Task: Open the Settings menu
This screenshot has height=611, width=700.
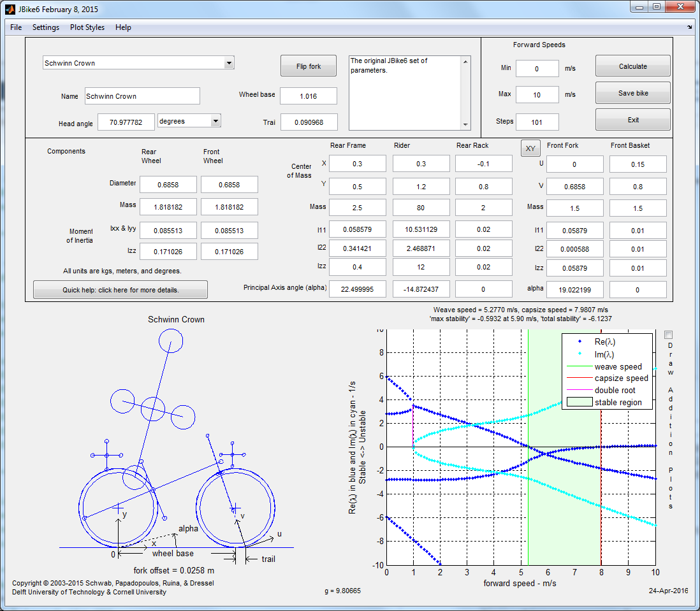Action: pyautogui.click(x=45, y=27)
